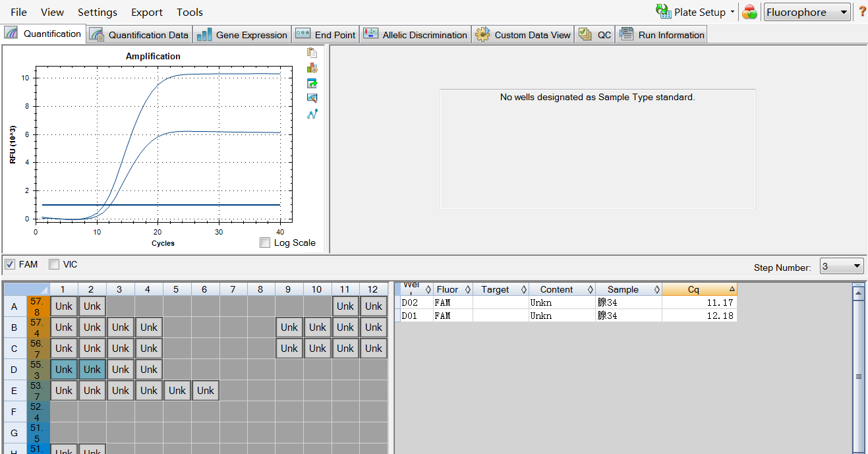The width and height of the screenshot is (868, 454).
Task: Open the View menu
Action: click(53, 12)
